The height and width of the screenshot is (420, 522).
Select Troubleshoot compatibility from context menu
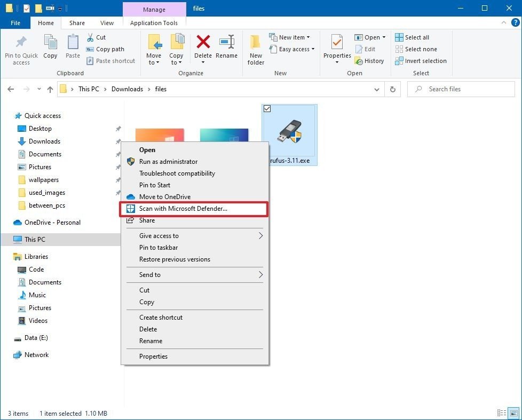point(194,173)
